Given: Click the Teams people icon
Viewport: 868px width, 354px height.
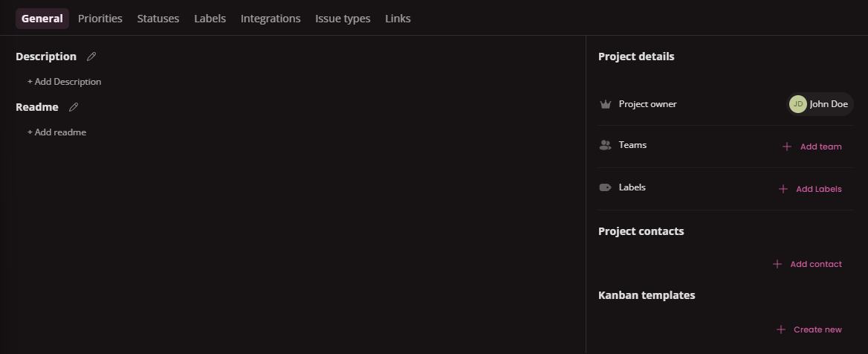Looking at the screenshot, I should (605, 146).
